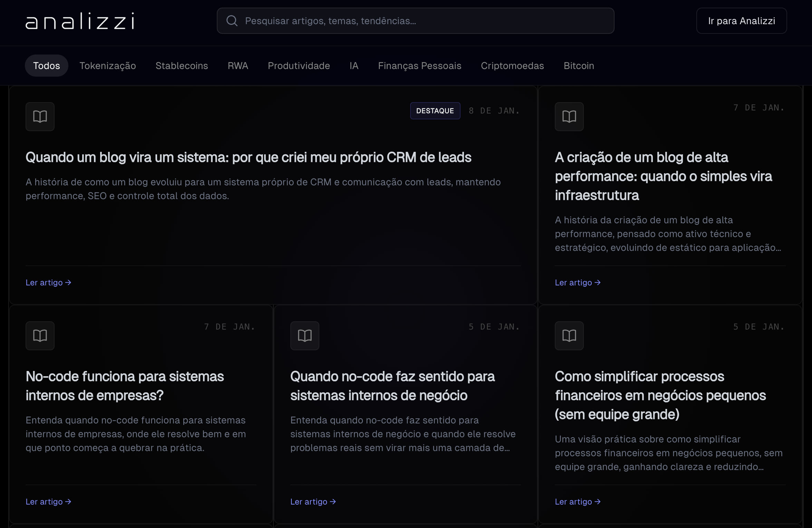Click book icon on Quando no-code faz sentido card
The width and height of the screenshot is (812, 528).
[304, 335]
